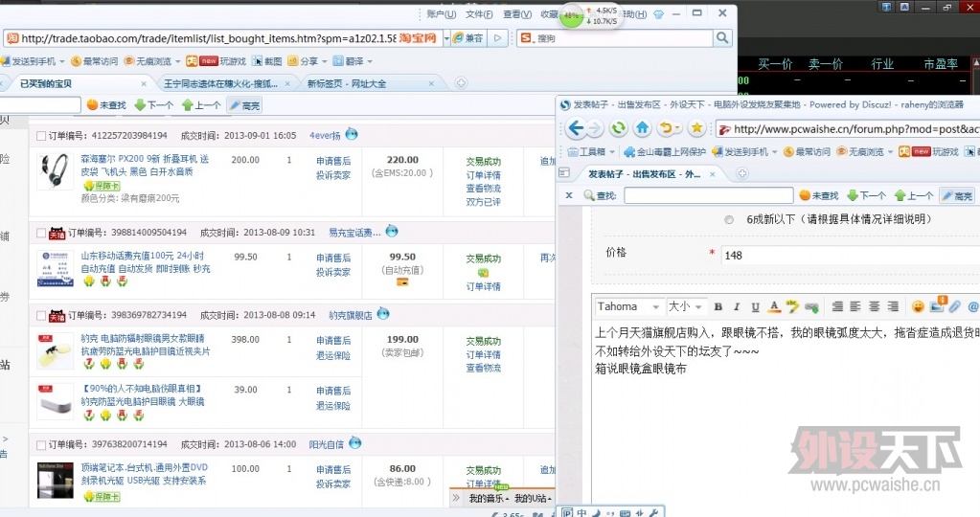980x517 pixels.
Task: Open 大小 font size dropdown
Action: pyautogui.click(x=685, y=306)
